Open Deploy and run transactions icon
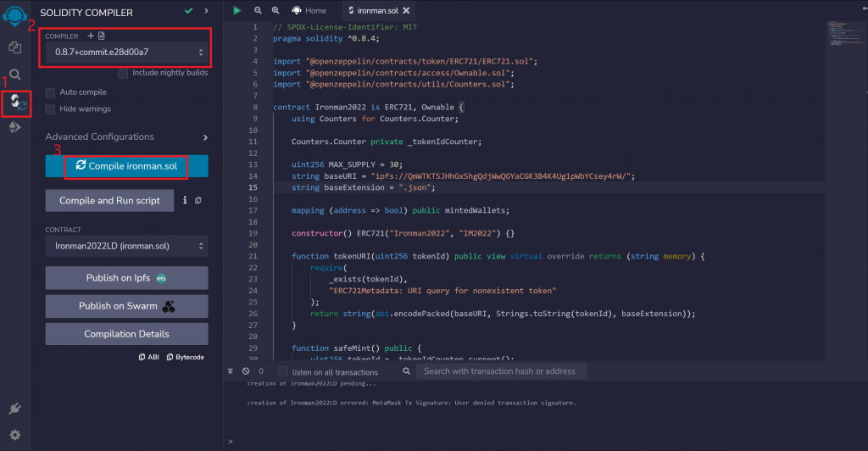This screenshot has width=868, height=451. point(15,127)
